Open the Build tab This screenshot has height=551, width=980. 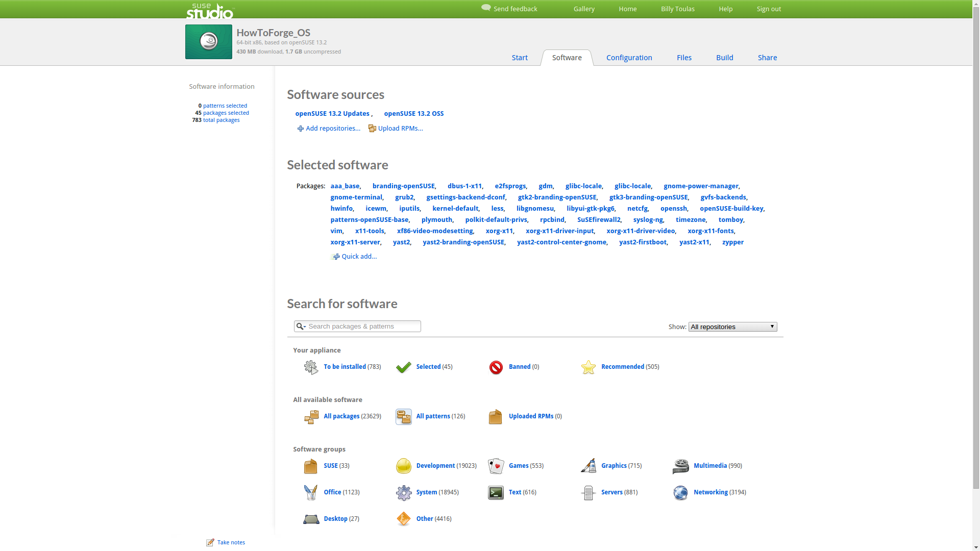click(x=725, y=58)
